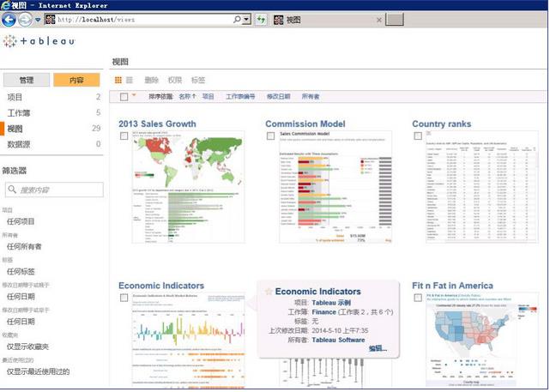Open the Country ranks thumbnail

(x=482, y=187)
